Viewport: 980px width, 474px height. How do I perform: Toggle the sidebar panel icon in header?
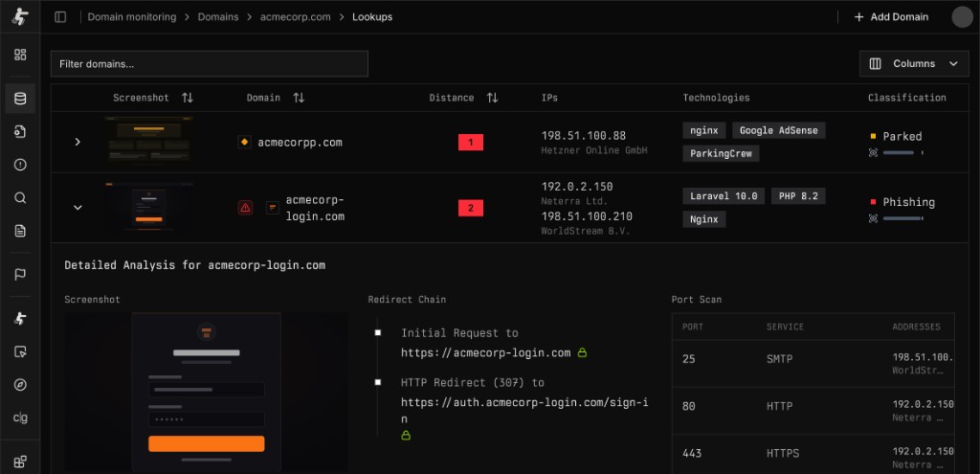pyautogui.click(x=60, y=17)
